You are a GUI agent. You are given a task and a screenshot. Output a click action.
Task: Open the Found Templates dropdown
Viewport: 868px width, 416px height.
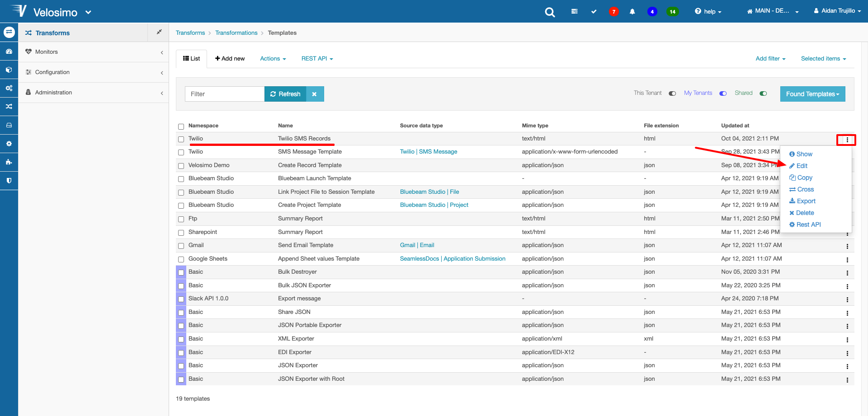click(x=812, y=94)
